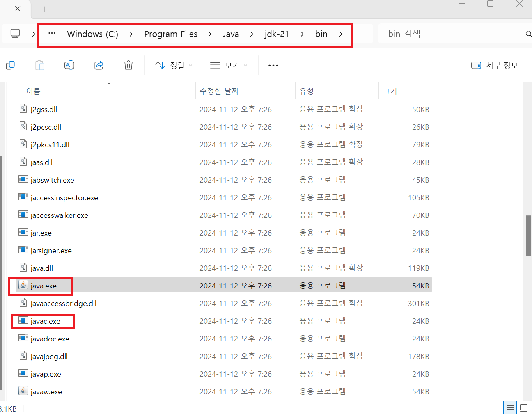Screen dimensions: 532x414
Task: Sort by 크기 column header
Action: (390, 91)
